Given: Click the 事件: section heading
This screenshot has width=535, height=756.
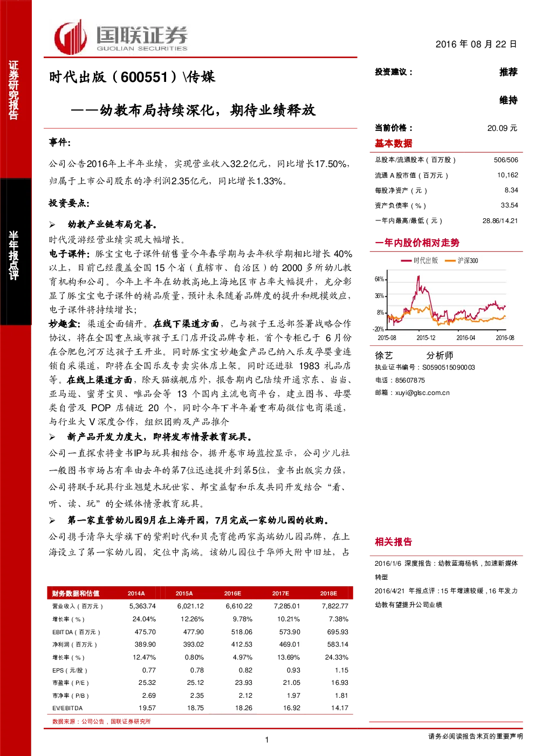Looking at the screenshot, I should (x=60, y=142).
